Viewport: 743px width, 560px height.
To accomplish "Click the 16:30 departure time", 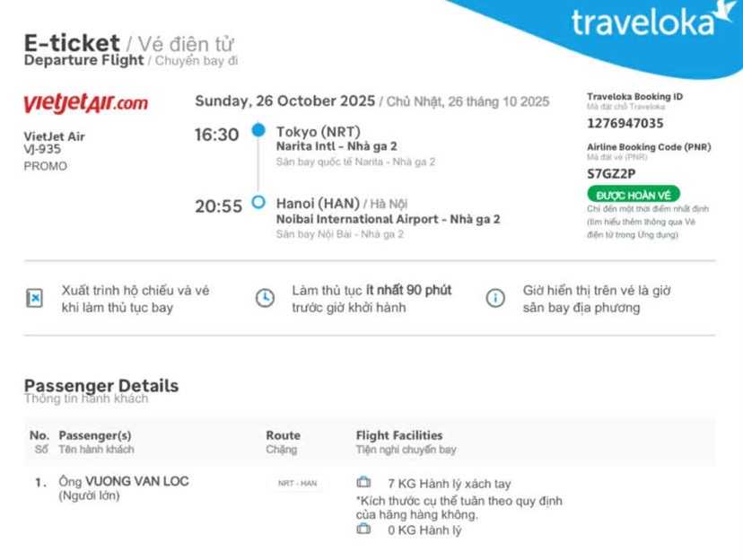I will pyautogui.click(x=217, y=136).
